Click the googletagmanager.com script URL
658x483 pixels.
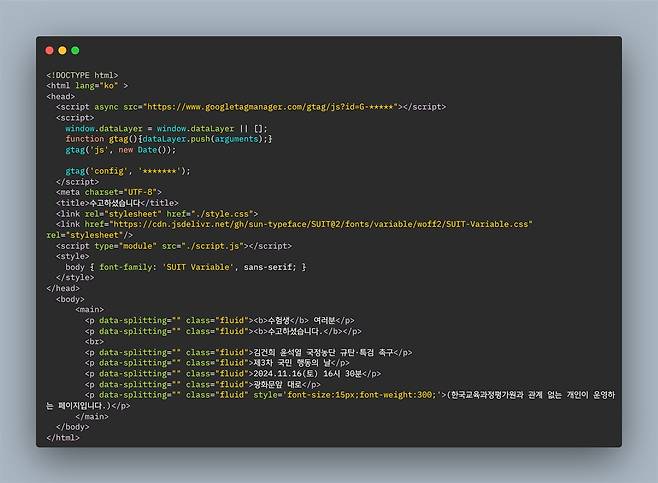pyautogui.click(x=272, y=107)
